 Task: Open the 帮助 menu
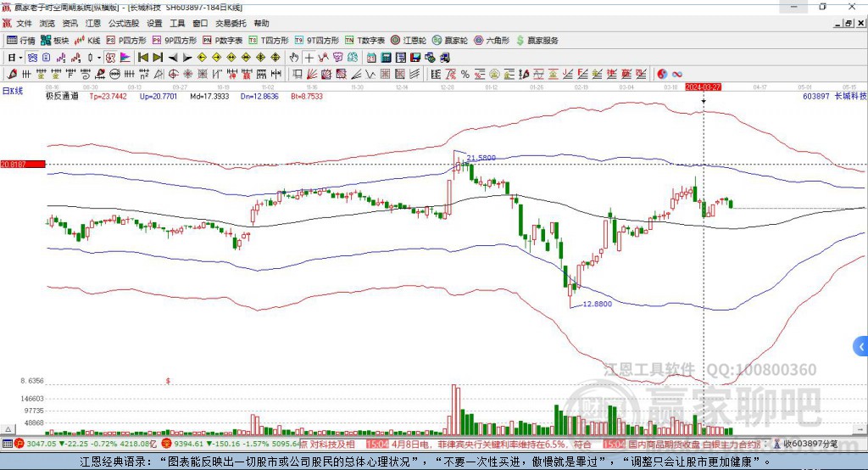(261, 23)
